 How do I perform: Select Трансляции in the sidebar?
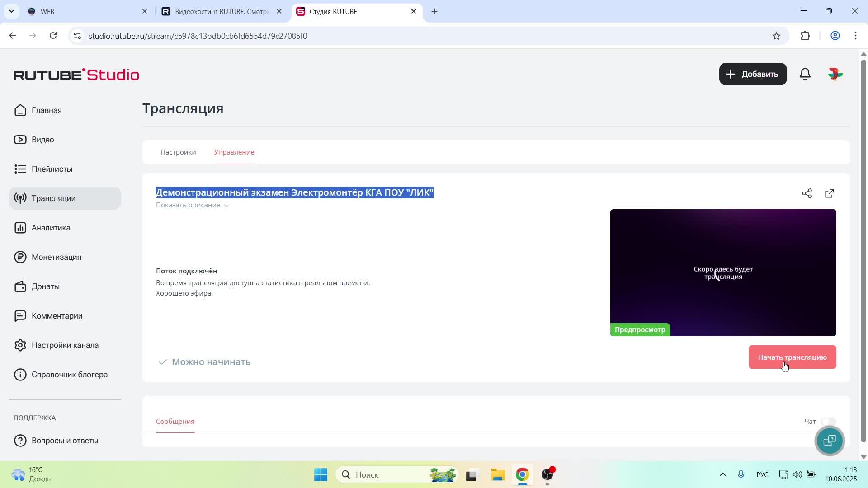[65, 198]
